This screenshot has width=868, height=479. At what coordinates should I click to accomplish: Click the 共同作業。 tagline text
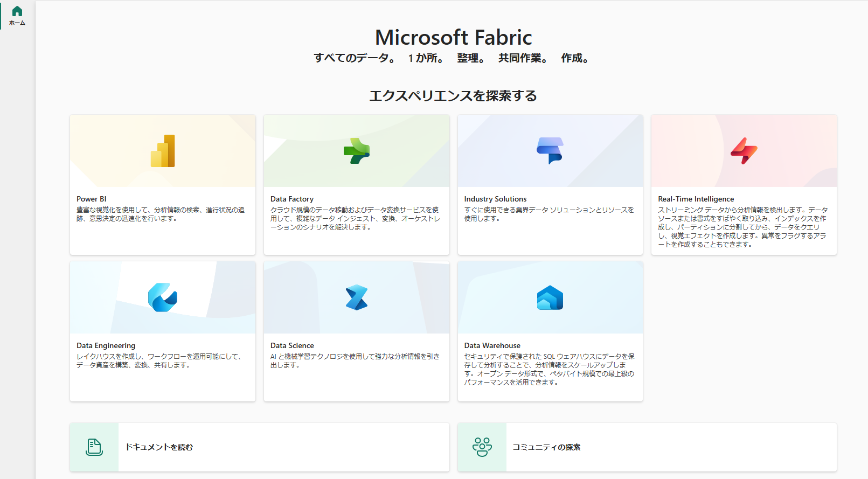[x=523, y=58]
